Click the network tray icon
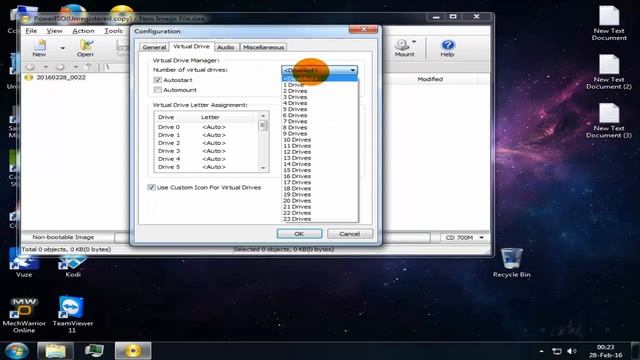 pyautogui.click(x=557, y=351)
